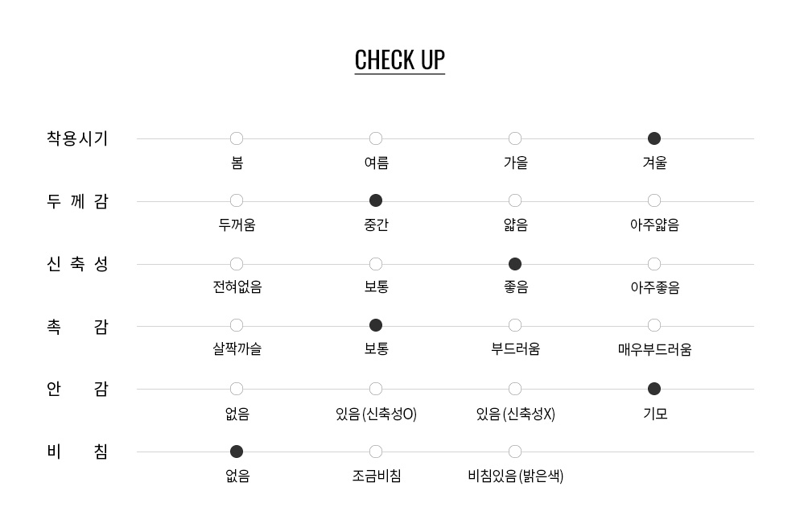Select the 여름 season radio circle
Image resolution: width=804 pixels, height=532 pixels.
tap(376, 138)
